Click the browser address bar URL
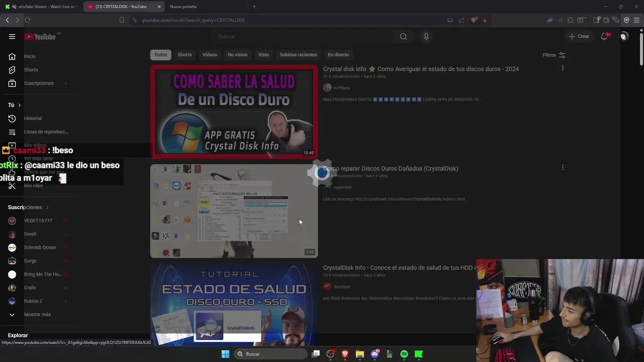The width and height of the screenshot is (644, 362). coord(193,20)
